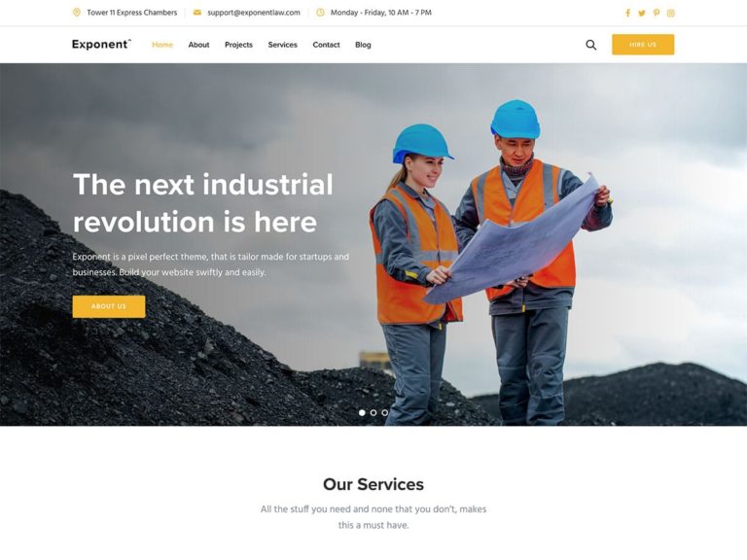Open the Pinterest social icon
747x560 pixels.
657,13
